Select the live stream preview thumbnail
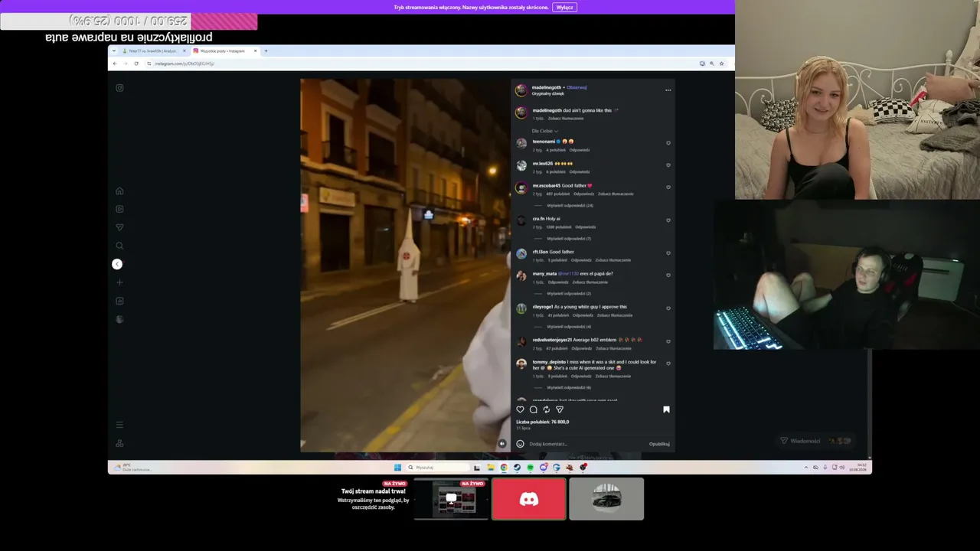980x551 pixels. click(451, 499)
